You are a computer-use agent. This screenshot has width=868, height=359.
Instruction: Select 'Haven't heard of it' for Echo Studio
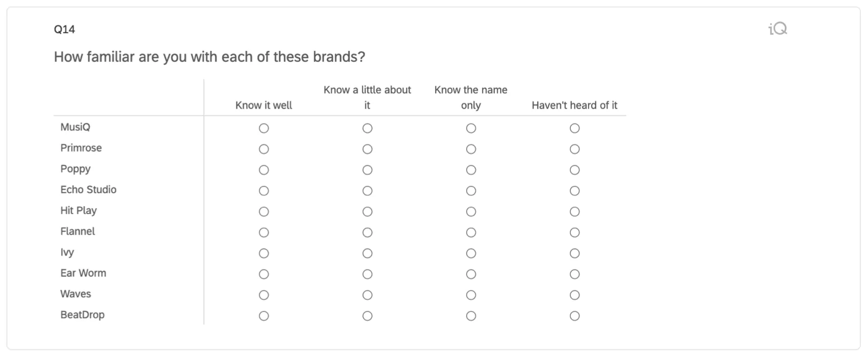pos(574,191)
